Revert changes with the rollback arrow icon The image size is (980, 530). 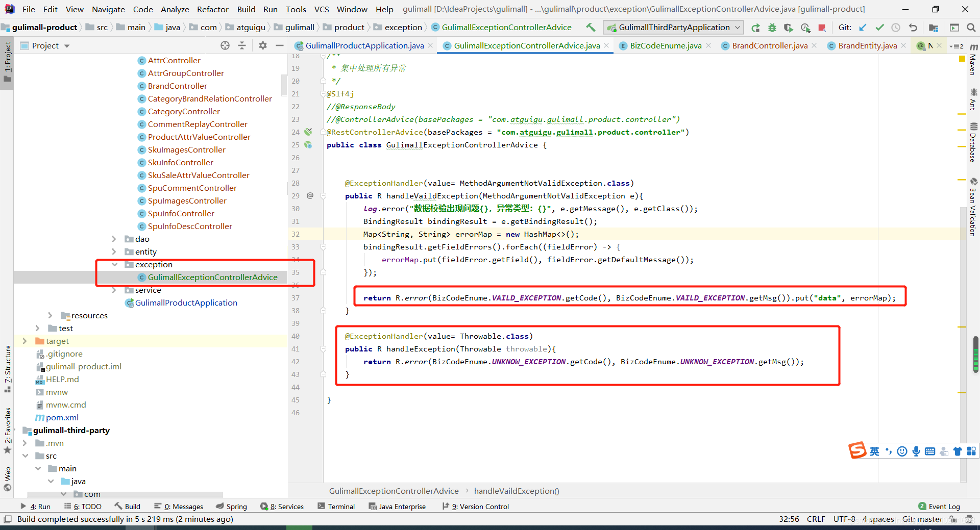(x=913, y=28)
